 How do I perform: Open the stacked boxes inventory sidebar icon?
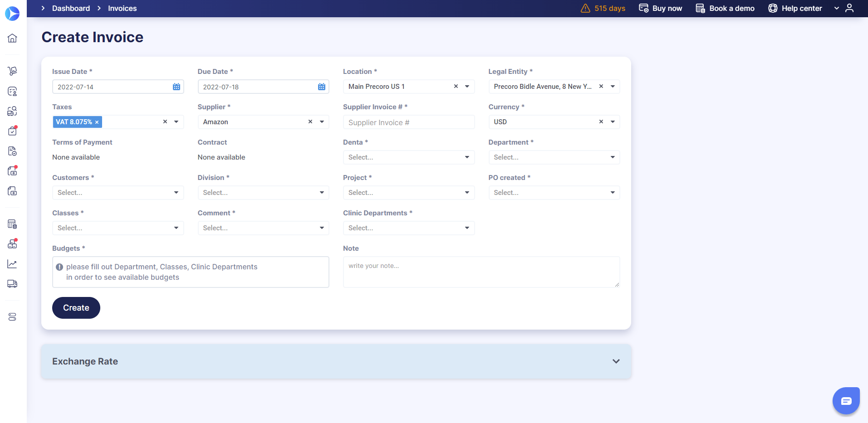[x=12, y=244]
